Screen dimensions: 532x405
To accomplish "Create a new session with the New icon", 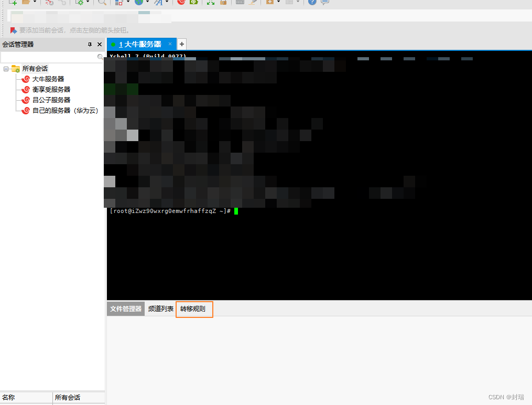I will (12, 3).
